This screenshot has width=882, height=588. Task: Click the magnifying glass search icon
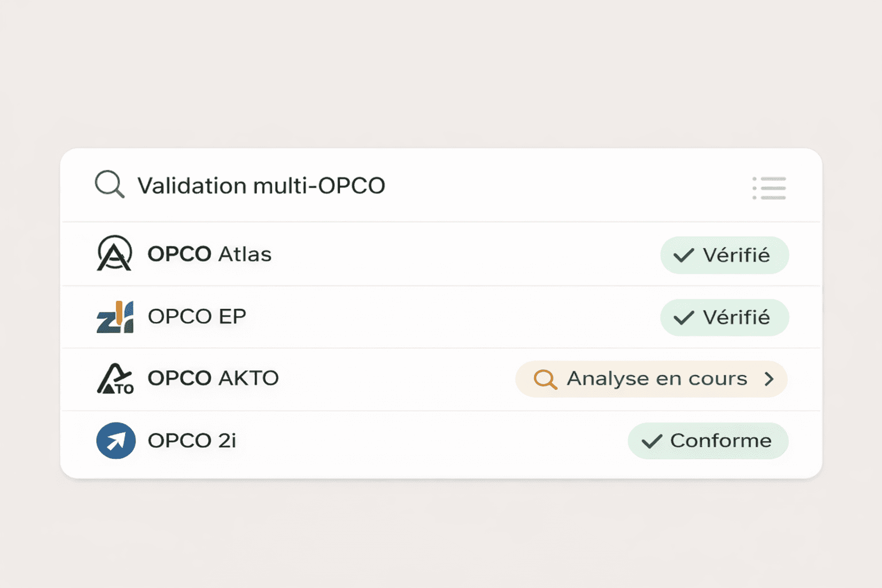[x=109, y=185]
